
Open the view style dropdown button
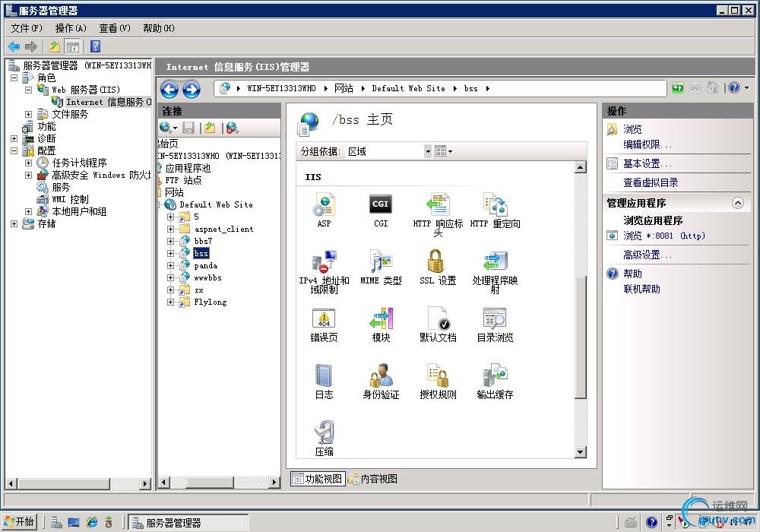pyautogui.click(x=444, y=152)
